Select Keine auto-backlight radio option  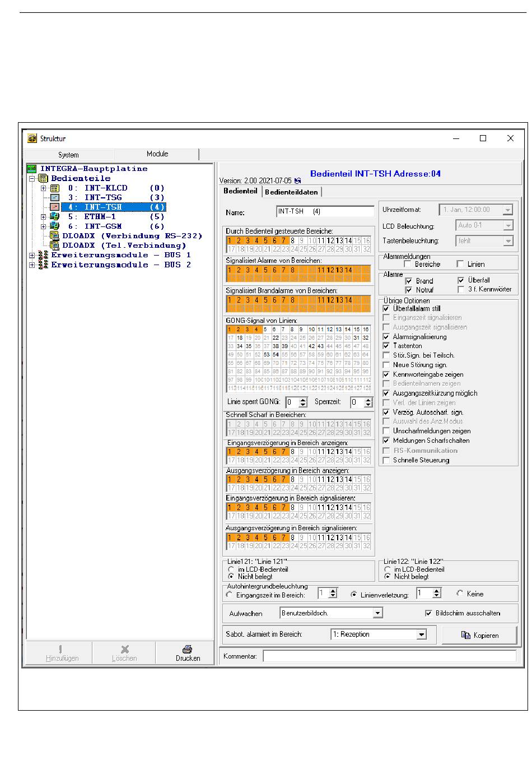[460, 594]
